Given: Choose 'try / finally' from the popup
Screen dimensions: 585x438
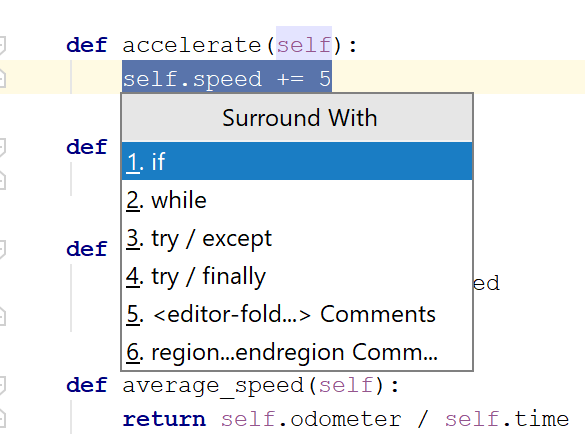Looking at the screenshot, I should tap(297, 276).
